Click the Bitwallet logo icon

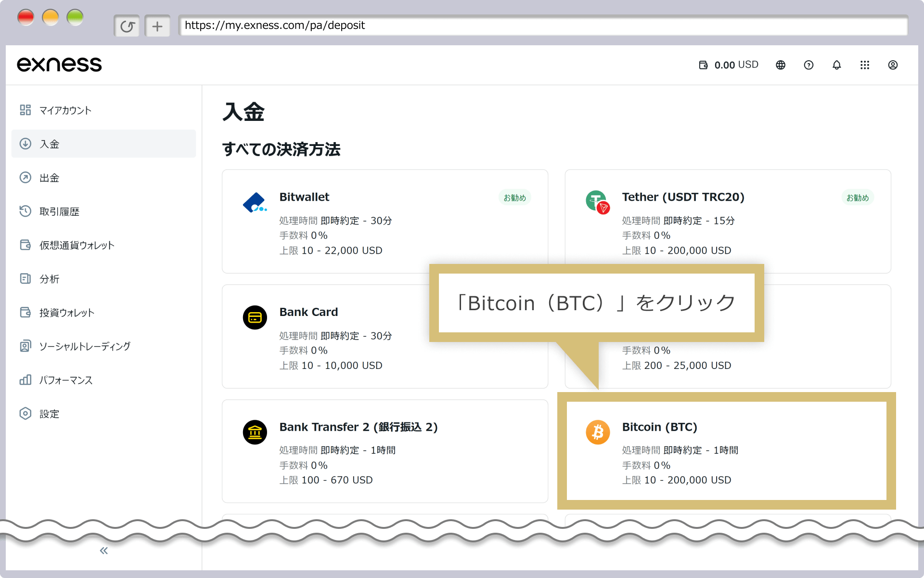tap(255, 203)
